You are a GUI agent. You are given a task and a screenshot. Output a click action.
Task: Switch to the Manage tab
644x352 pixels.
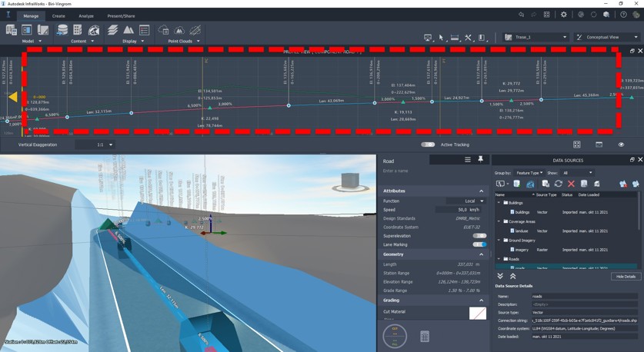coord(31,16)
